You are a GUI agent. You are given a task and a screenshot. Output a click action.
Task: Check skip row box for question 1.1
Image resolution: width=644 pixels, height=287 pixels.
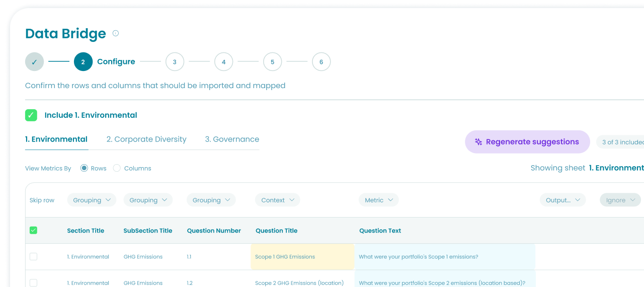click(33, 256)
